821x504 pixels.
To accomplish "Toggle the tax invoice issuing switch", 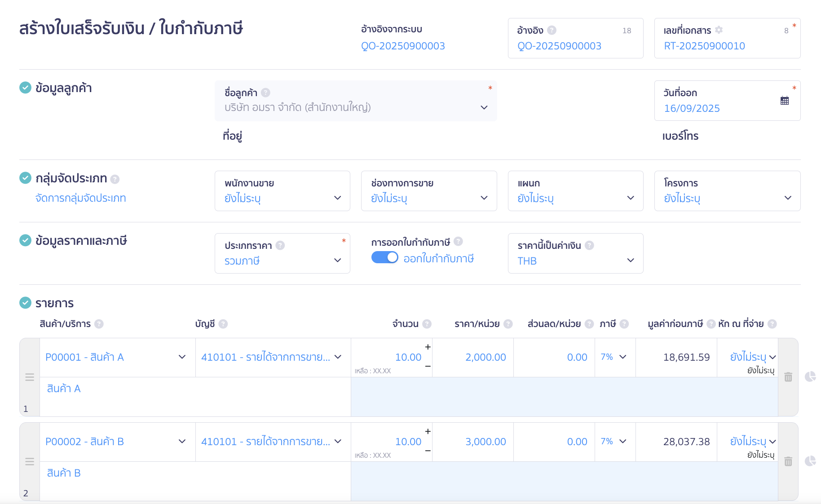I will [x=384, y=257].
